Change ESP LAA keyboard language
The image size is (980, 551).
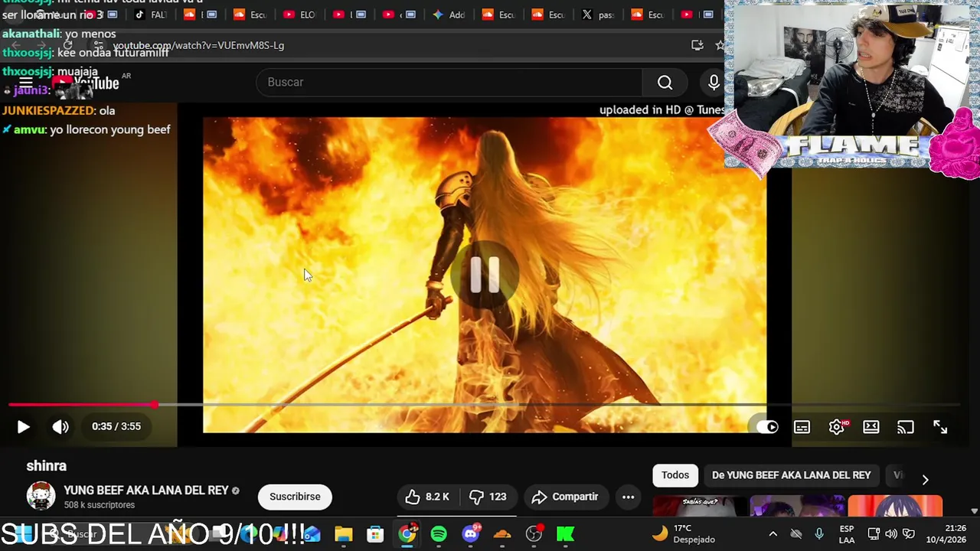(847, 534)
